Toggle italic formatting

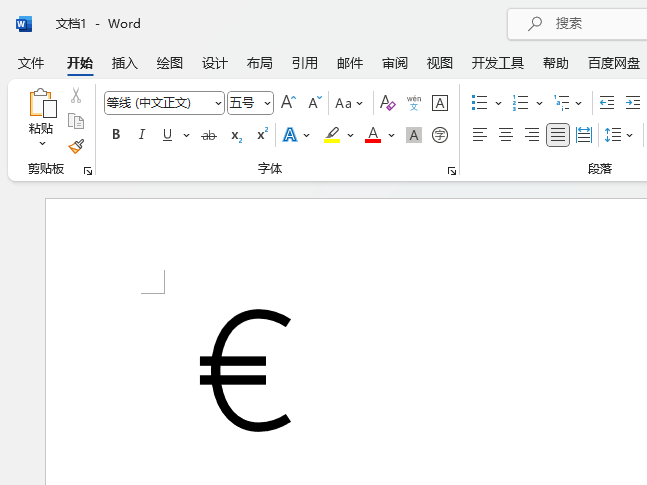[x=142, y=135]
